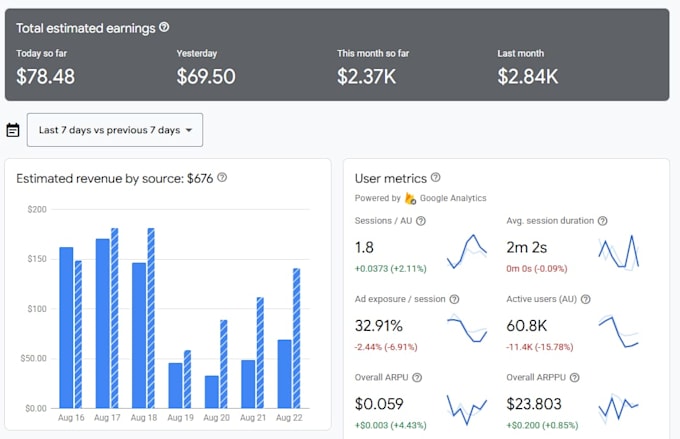Select the striped Aug 21 previous period bar
Viewport: 680px width, 439px height.
coord(260,353)
